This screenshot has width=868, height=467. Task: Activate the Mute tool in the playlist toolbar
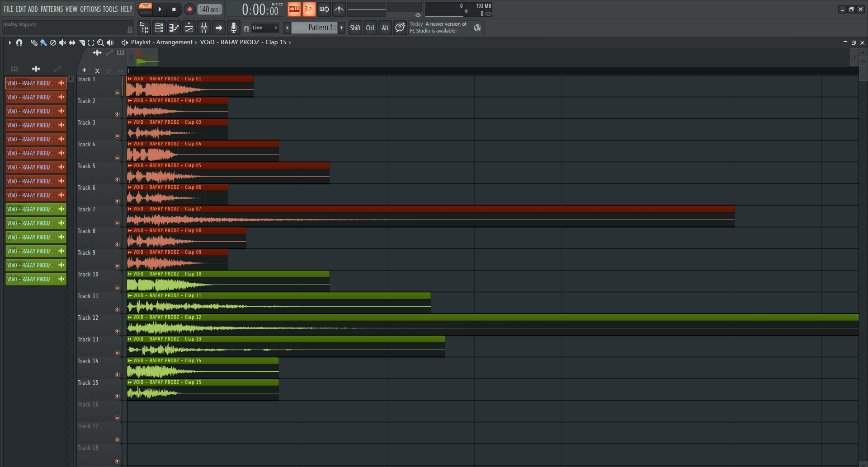coord(62,42)
